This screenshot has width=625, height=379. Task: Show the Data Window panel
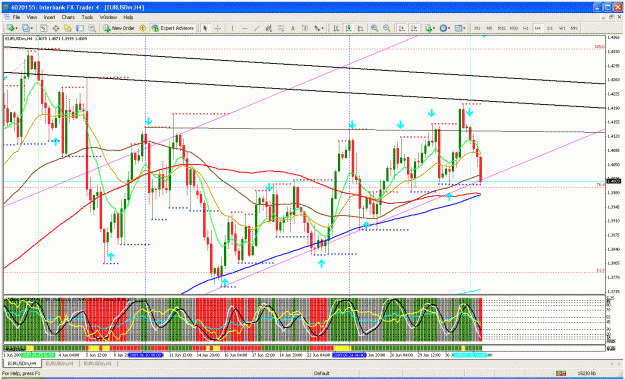(x=56, y=28)
